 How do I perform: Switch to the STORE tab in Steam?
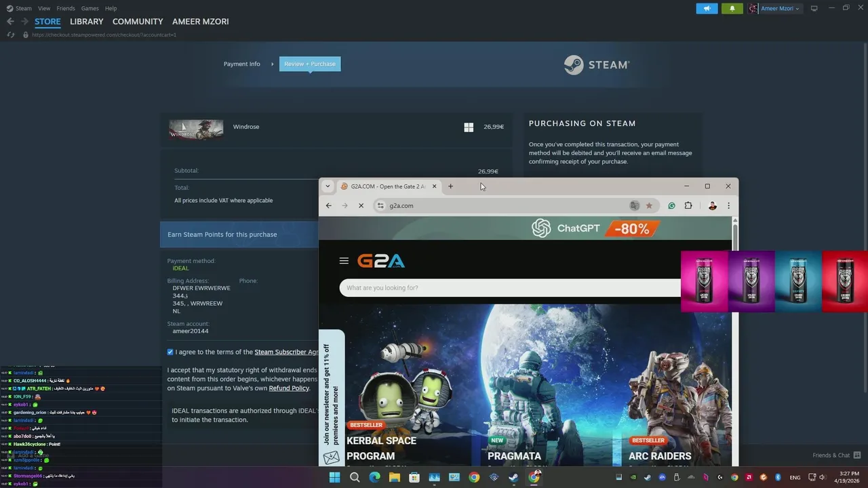[47, 22]
